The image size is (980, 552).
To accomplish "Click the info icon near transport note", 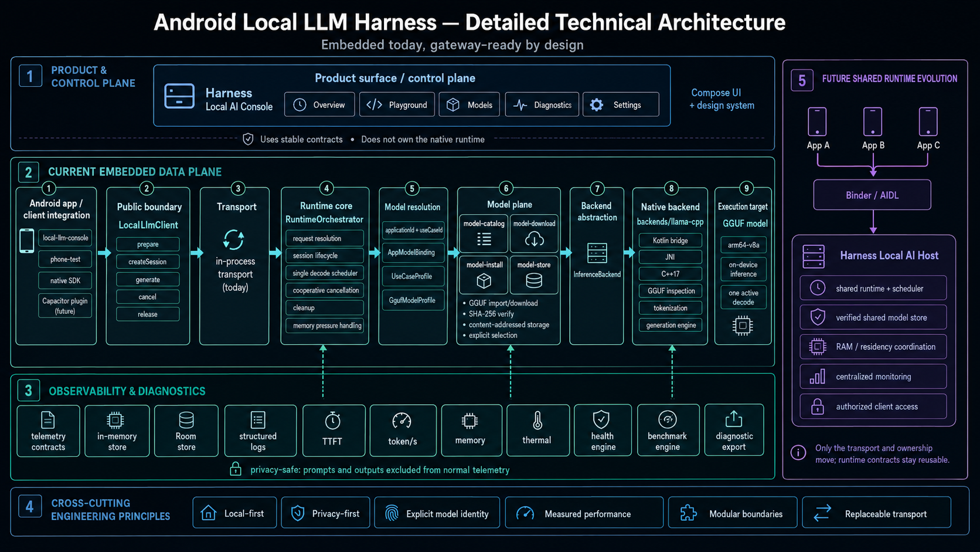I will [x=798, y=453].
